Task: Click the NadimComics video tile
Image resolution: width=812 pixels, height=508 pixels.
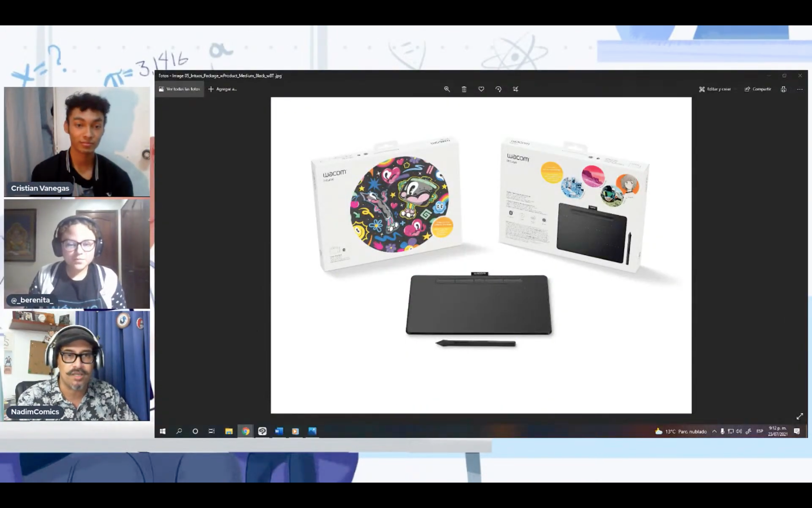Action: (x=77, y=366)
